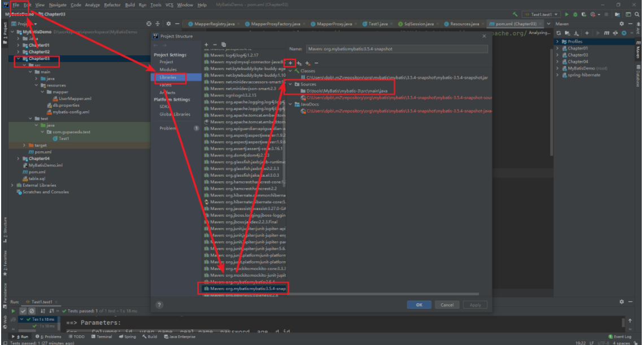This screenshot has height=345, width=644.
Task: Open Maven panel settings gear
Action: 622,24
